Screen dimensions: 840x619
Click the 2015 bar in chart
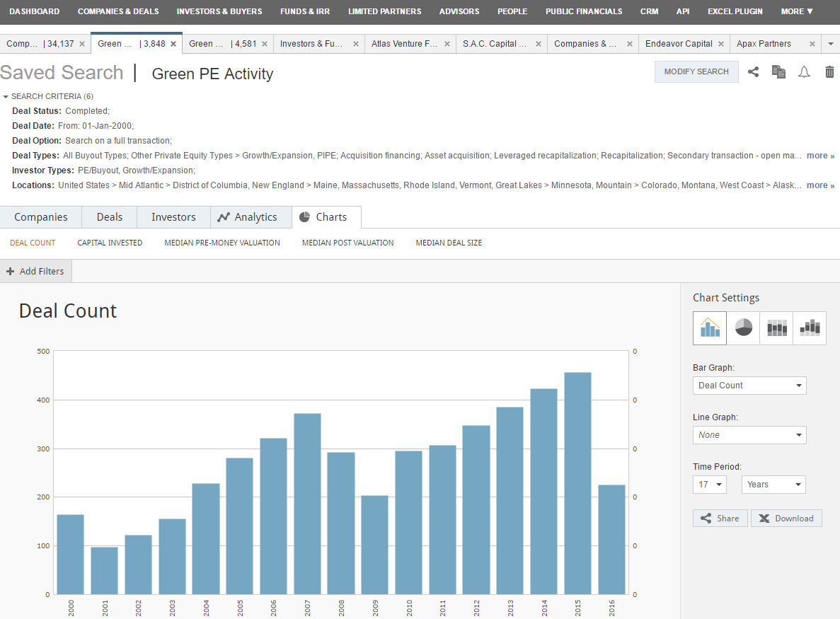[x=577, y=483]
